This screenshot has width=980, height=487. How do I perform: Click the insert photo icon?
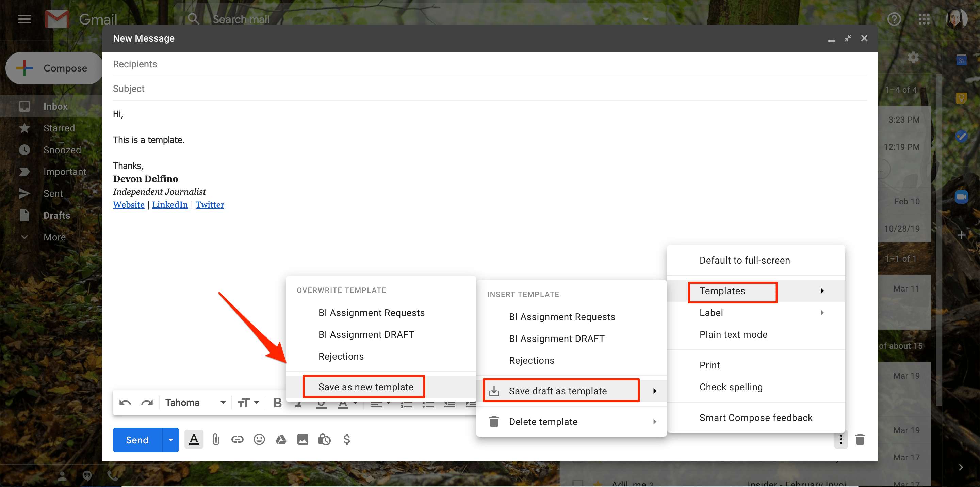pos(303,440)
